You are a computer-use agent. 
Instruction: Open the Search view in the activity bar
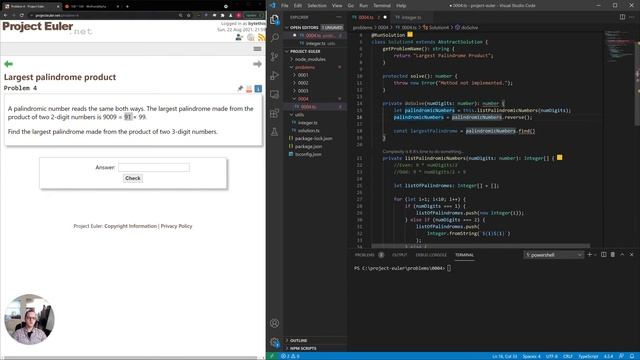[275, 38]
